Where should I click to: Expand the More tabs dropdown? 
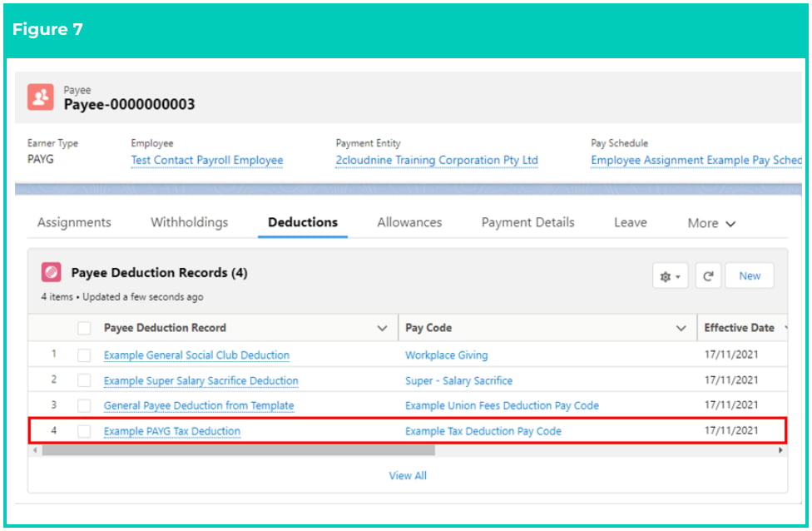(711, 223)
